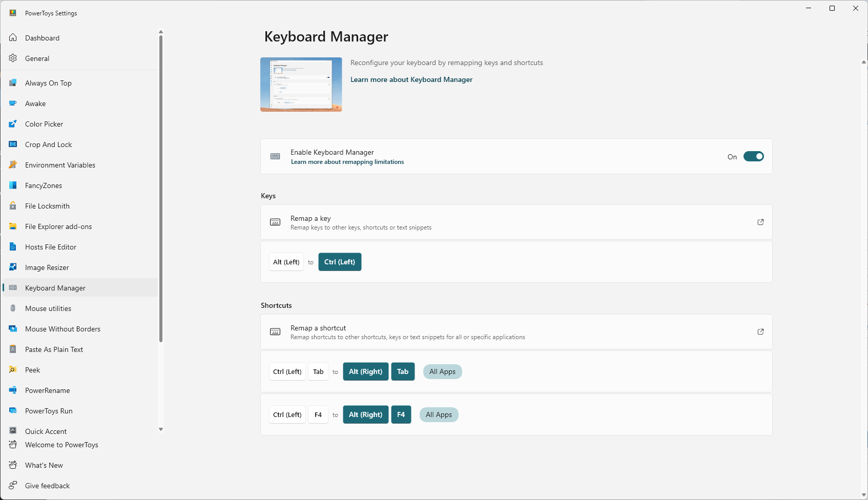Select the Environment Variables icon
The image size is (868, 500).
pos(12,164)
